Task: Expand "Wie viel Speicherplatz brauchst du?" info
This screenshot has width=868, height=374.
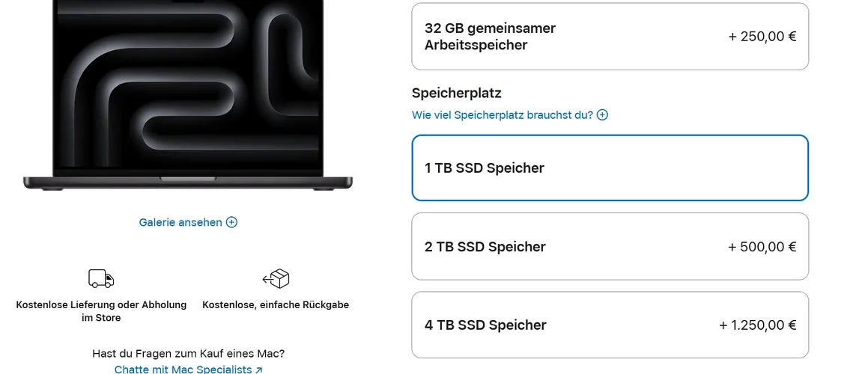Action: 502,115
